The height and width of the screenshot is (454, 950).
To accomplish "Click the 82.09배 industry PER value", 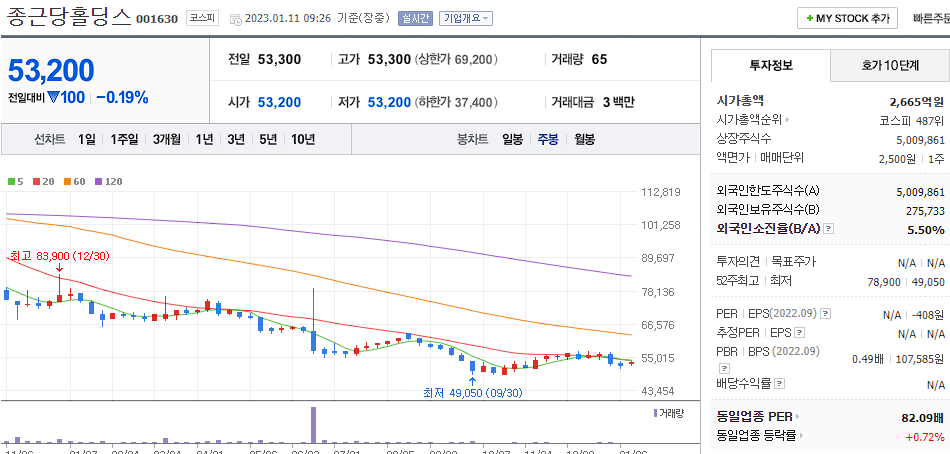I will point(923,418).
